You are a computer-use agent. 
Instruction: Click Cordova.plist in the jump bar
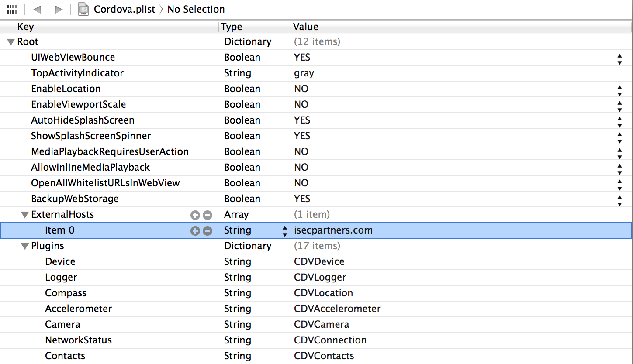tap(125, 9)
